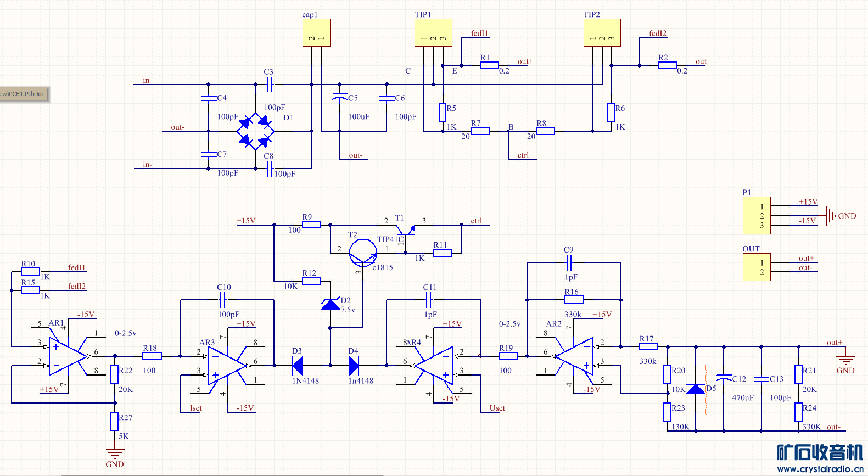Select resistor R21 body
868x476 pixels.
pyautogui.click(x=799, y=374)
